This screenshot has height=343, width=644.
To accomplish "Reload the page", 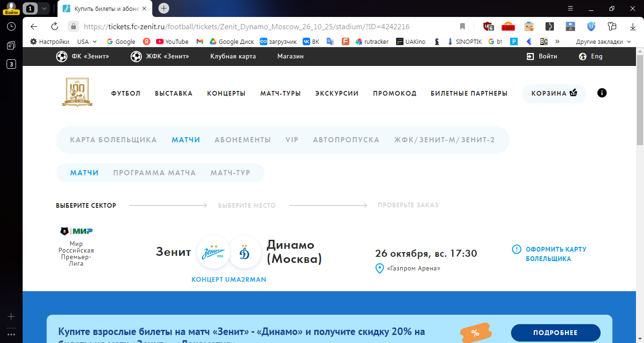I will (x=55, y=26).
